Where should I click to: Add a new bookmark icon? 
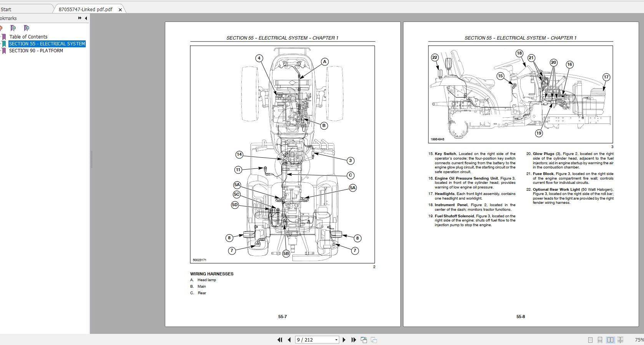pyautogui.click(x=13, y=28)
